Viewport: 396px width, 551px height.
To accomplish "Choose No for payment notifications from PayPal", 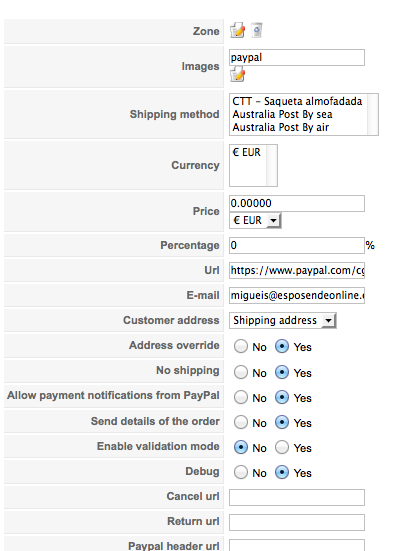I will [241, 397].
